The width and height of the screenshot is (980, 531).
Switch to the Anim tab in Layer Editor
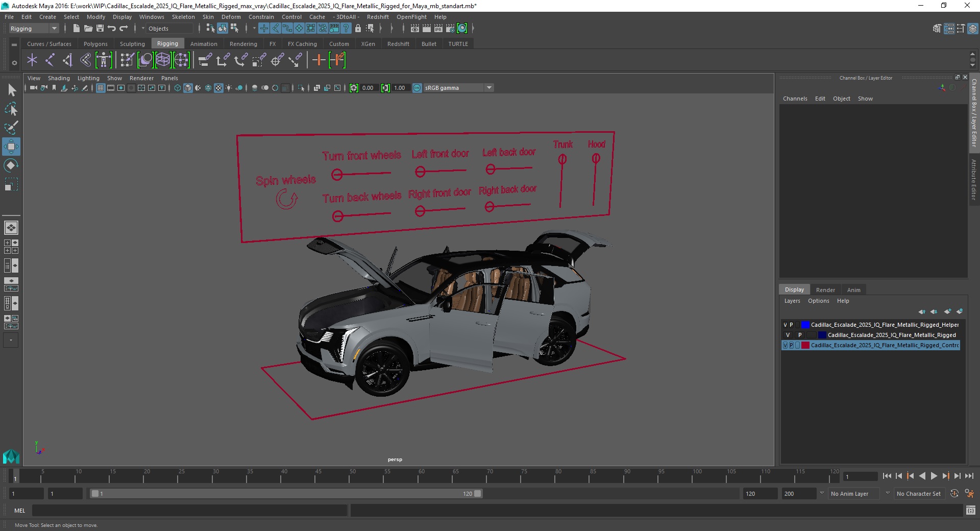(853, 289)
